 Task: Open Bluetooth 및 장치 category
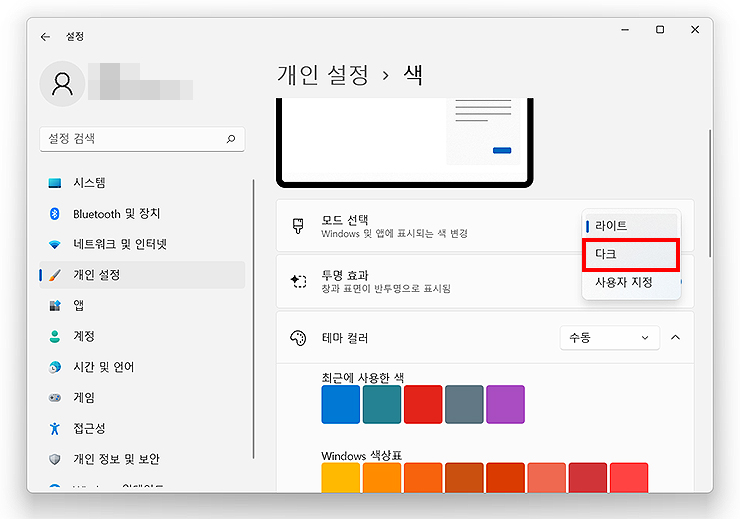pos(142,214)
